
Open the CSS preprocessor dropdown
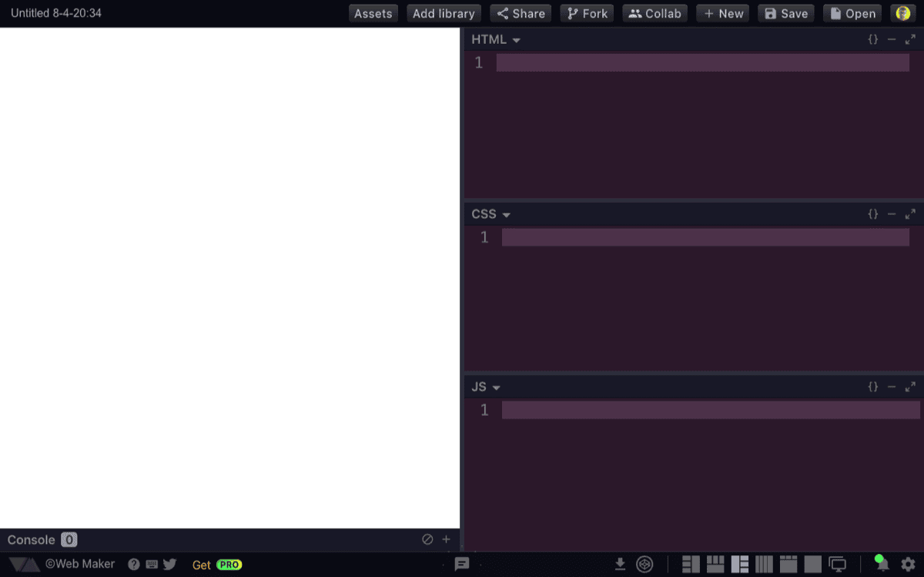[x=506, y=213]
